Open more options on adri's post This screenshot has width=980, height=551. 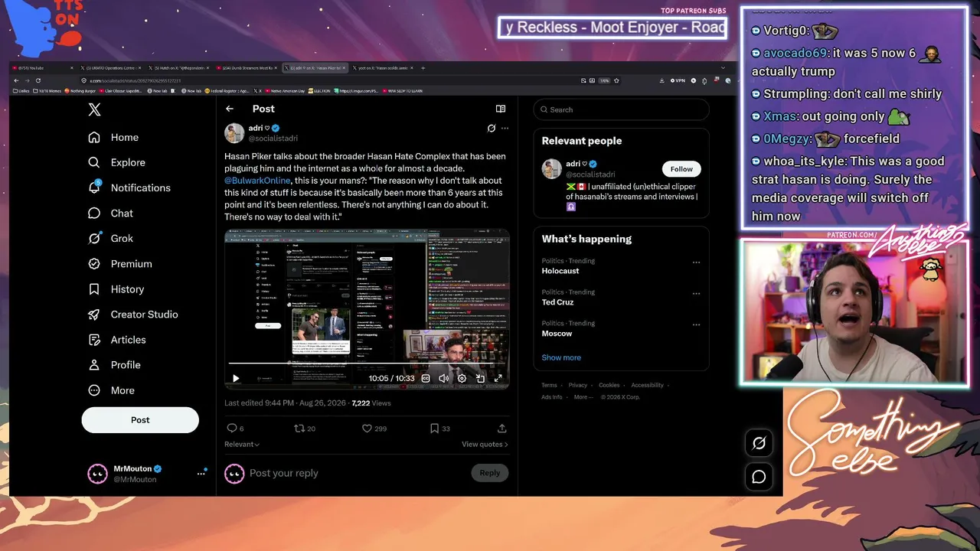click(505, 128)
